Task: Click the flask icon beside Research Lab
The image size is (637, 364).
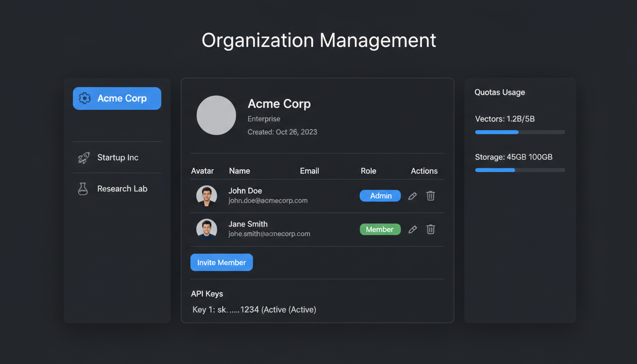Action: 83,188
